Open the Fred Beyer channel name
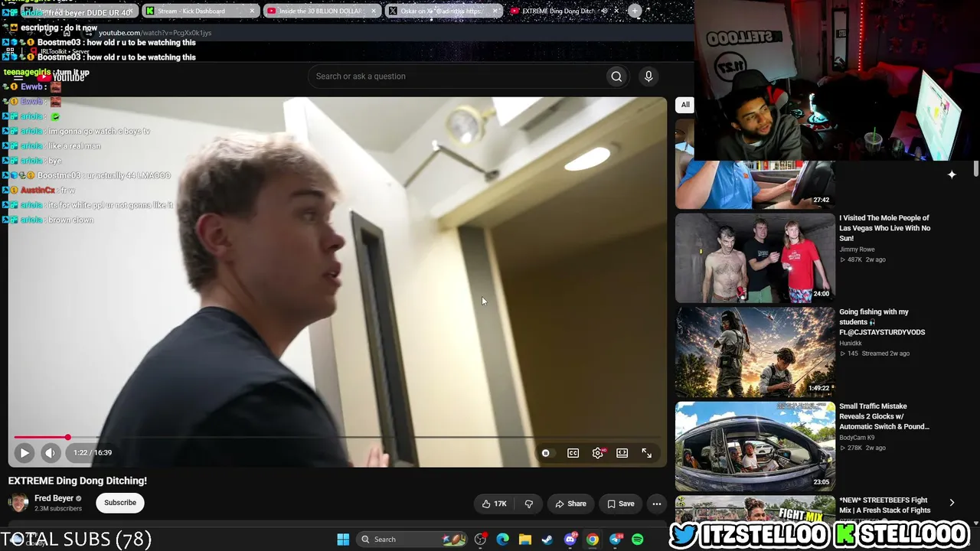This screenshot has height=551, width=980. [x=54, y=498]
